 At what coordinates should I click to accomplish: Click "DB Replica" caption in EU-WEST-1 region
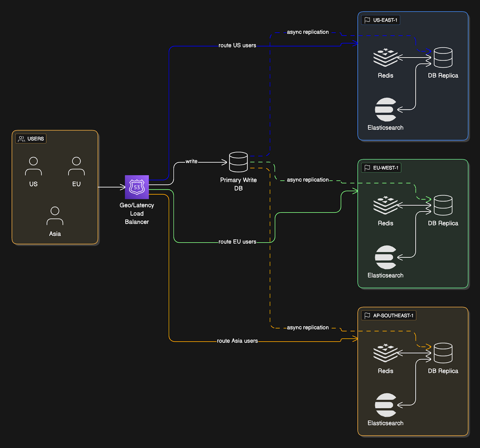443,223
